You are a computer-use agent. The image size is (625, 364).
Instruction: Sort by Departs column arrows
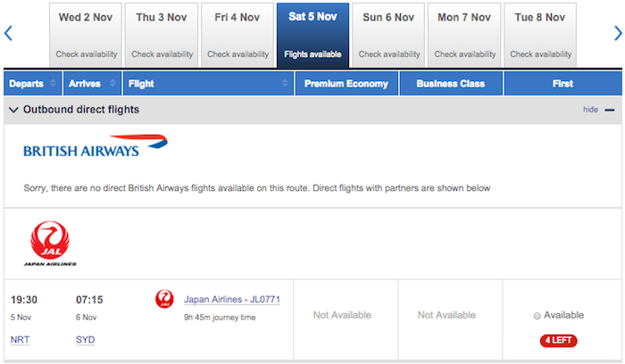[x=53, y=83]
